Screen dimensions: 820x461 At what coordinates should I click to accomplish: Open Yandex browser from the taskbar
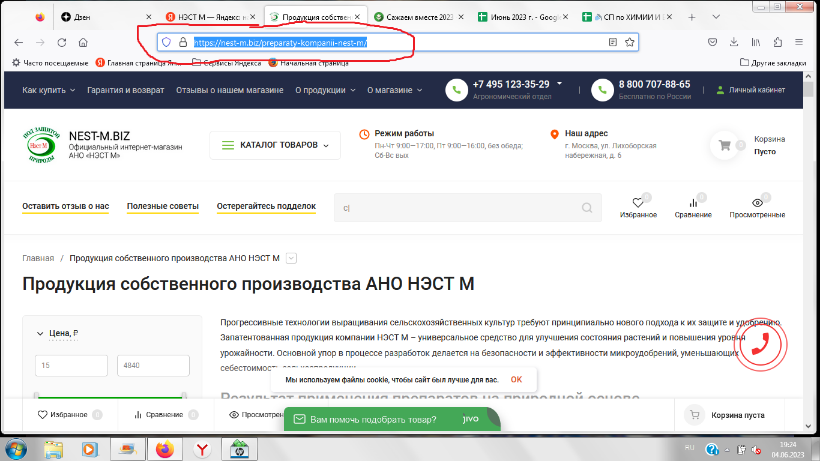[200, 449]
